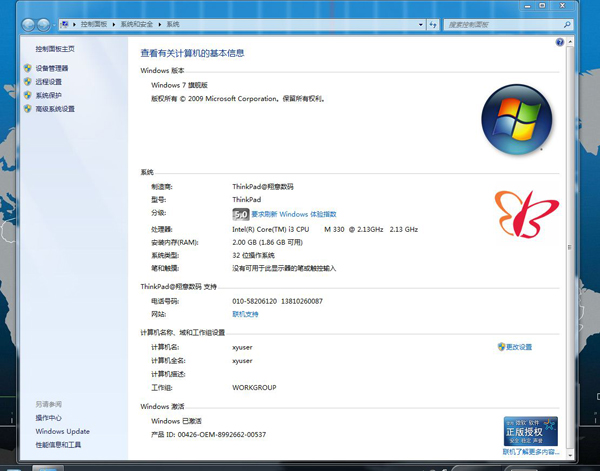Open the address bar history dropdown arrow

coord(421,24)
